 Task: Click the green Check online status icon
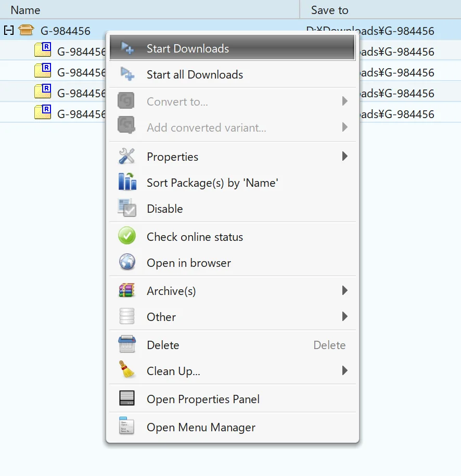[x=127, y=237]
